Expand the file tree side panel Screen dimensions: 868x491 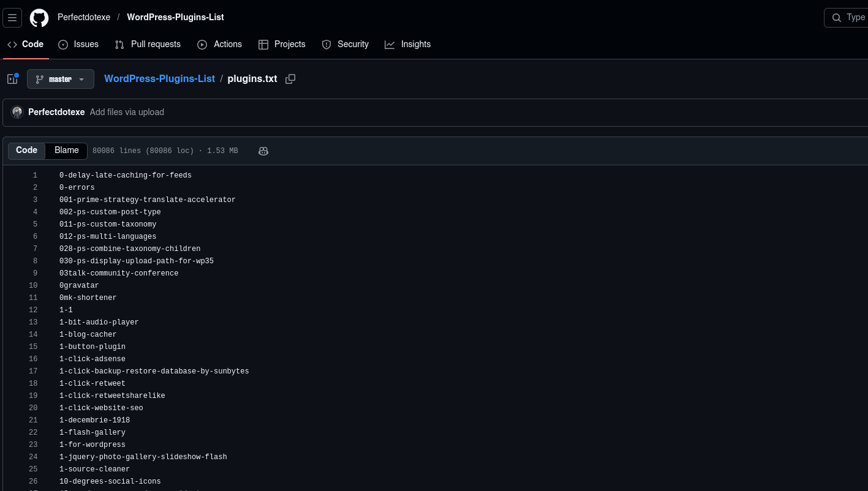pos(12,79)
